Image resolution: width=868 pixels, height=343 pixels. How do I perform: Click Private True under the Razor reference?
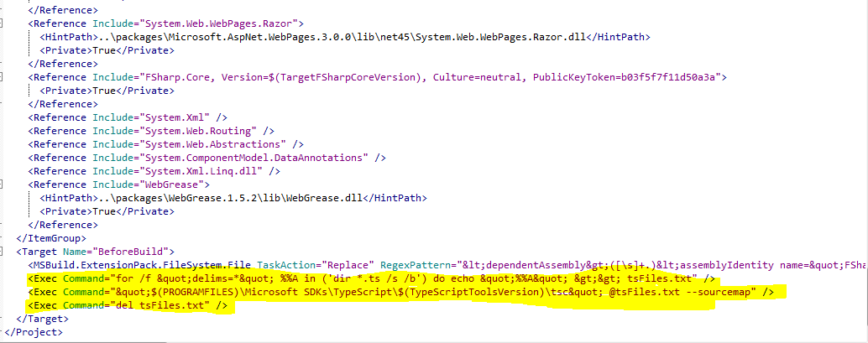pyautogui.click(x=107, y=50)
